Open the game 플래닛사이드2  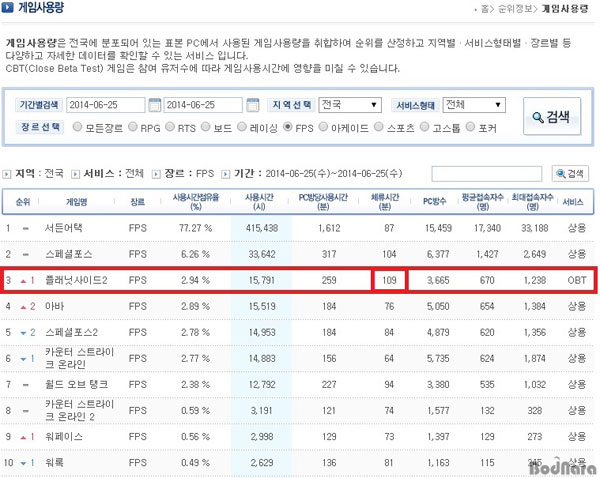(76, 280)
